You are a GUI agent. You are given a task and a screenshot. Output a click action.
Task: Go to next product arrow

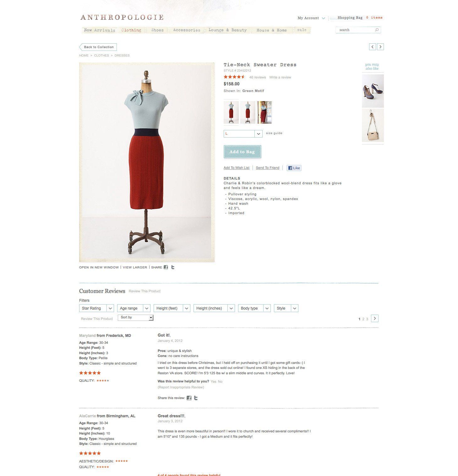click(380, 47)
